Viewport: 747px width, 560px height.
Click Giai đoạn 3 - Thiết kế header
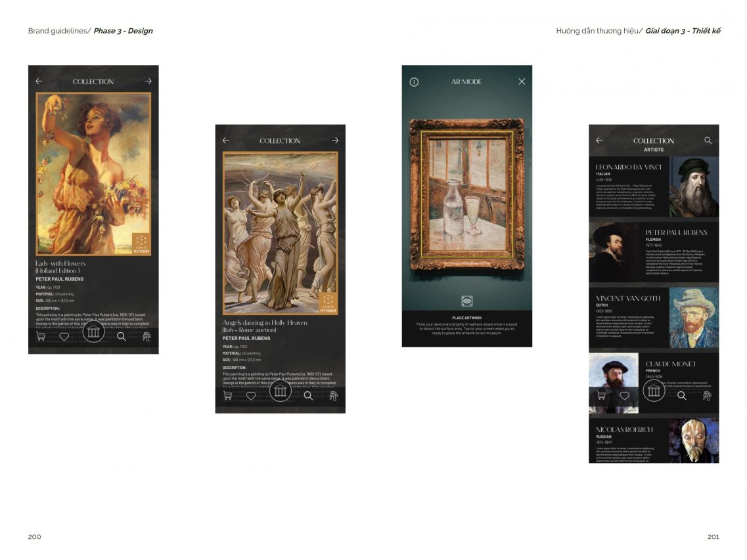pyautogui.click(x=683, y=31)
